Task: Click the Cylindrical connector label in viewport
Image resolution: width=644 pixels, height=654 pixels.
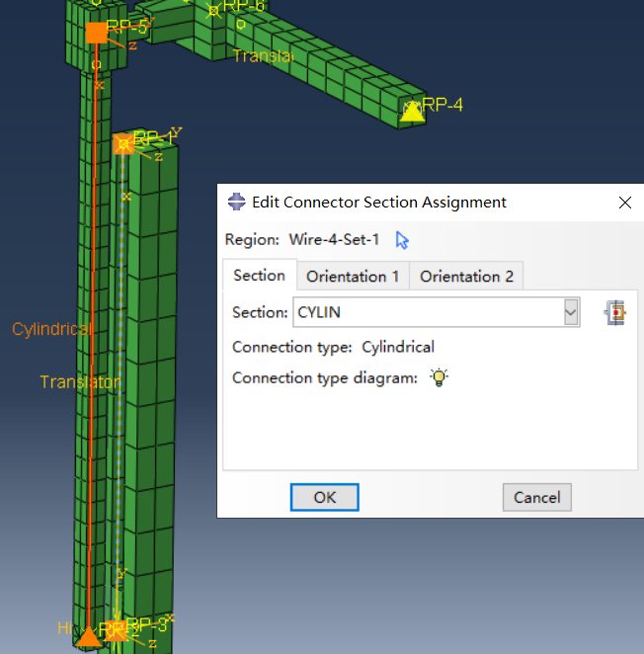Action: click(52, 330)
